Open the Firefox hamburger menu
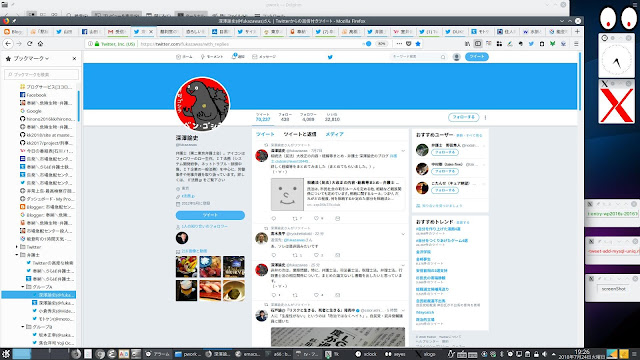The height and width of the screenshot is (360, 640). click(x=576, y=44)
